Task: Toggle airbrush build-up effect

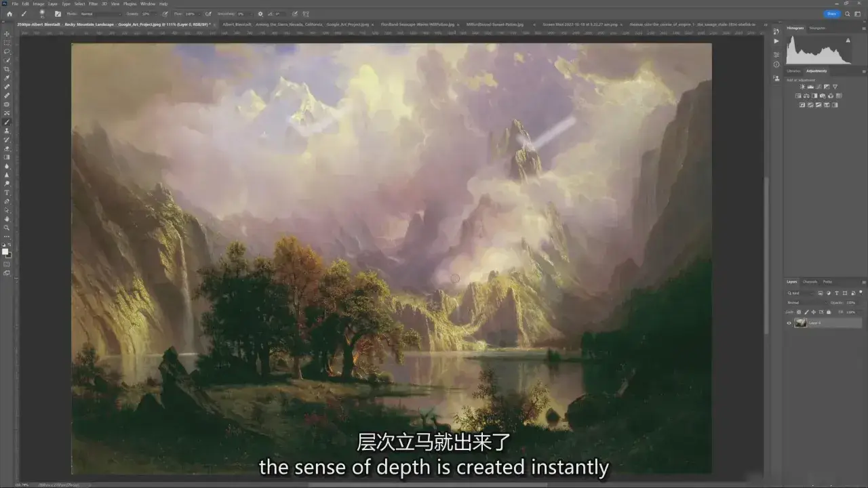Action: (208, 14)
